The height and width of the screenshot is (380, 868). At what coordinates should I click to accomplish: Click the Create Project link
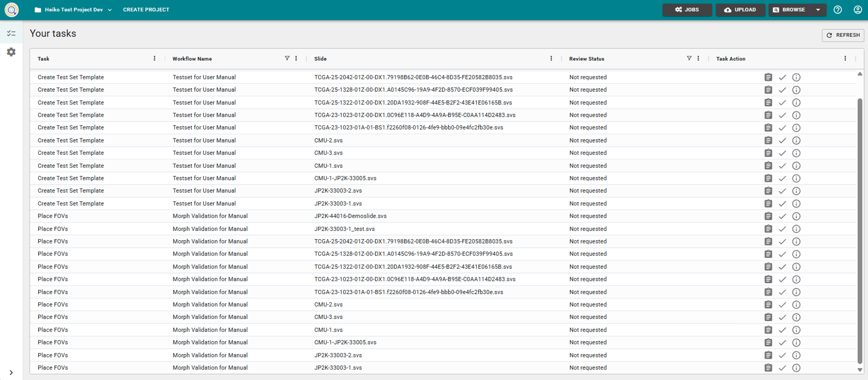point(146,10)
